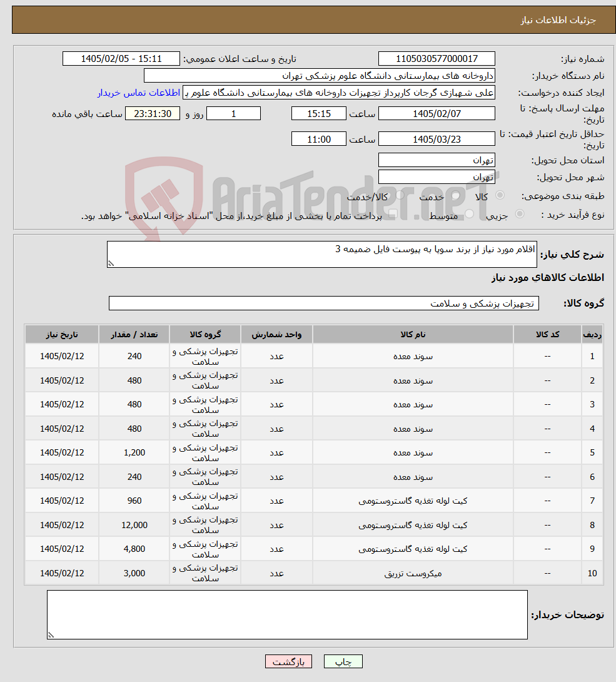Click quantity 3,000 in row 10
The height and width of the screenshot is (682, 616).
pos(134,574)
